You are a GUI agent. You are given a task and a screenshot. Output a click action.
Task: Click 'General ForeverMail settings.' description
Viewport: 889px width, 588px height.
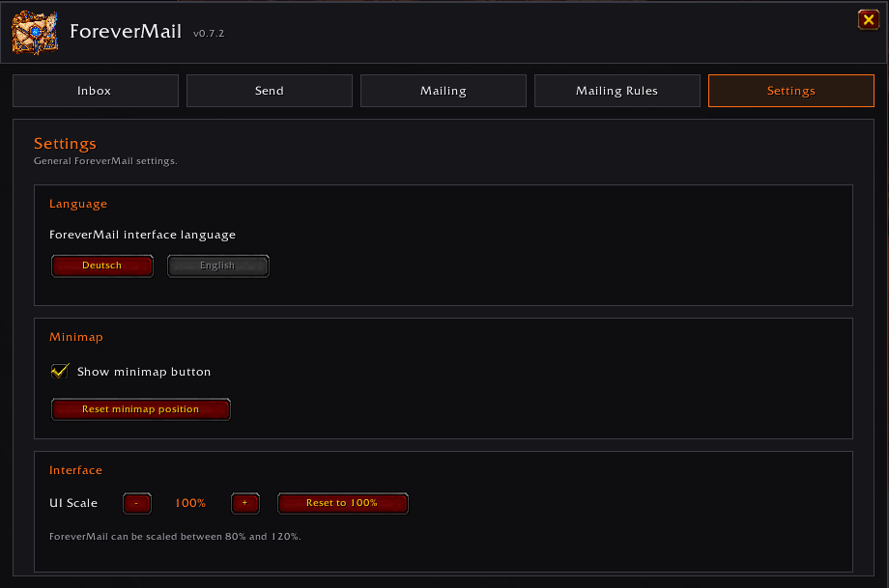pyautogui.click(x=105, y=161)
